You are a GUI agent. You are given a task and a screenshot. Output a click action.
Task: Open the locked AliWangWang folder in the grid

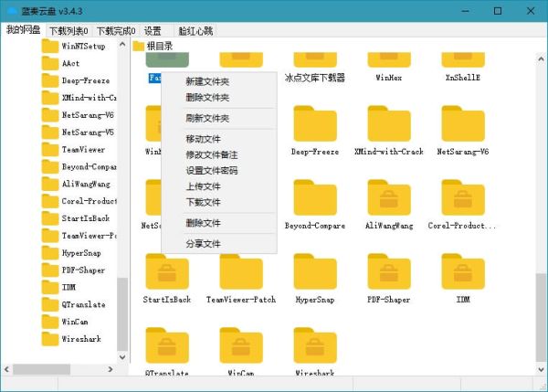click(389, 205)
